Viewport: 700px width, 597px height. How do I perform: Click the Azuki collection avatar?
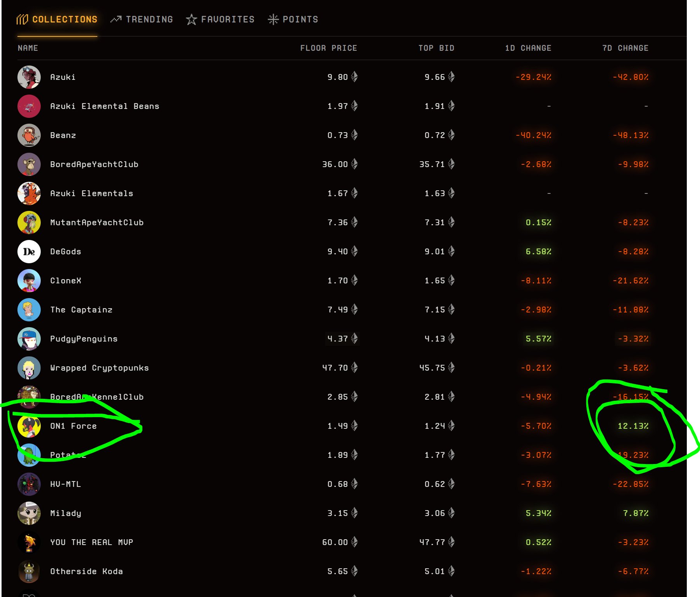[x=29, y=77]
